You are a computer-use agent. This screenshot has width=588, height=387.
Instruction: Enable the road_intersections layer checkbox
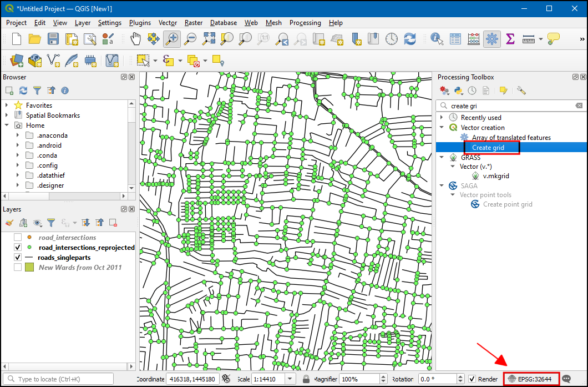(18, 238)
